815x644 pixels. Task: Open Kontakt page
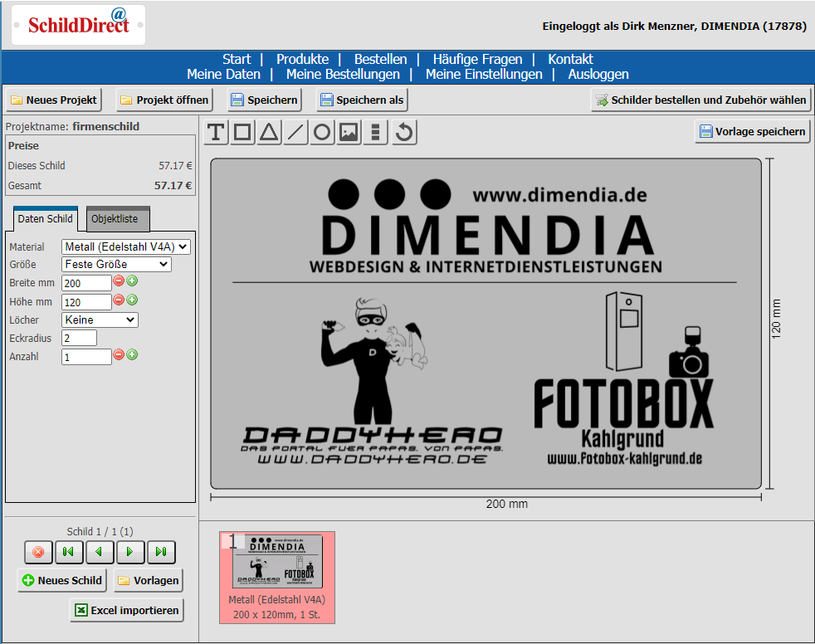tap(570, 59)
